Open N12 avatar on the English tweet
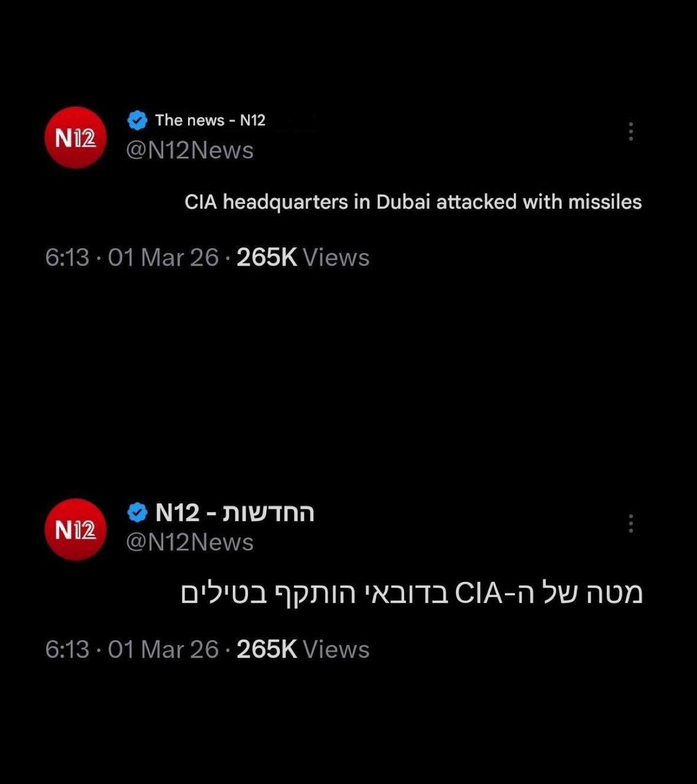The height and width of the screenshot is (784, 697). click(x=76, y=137)
